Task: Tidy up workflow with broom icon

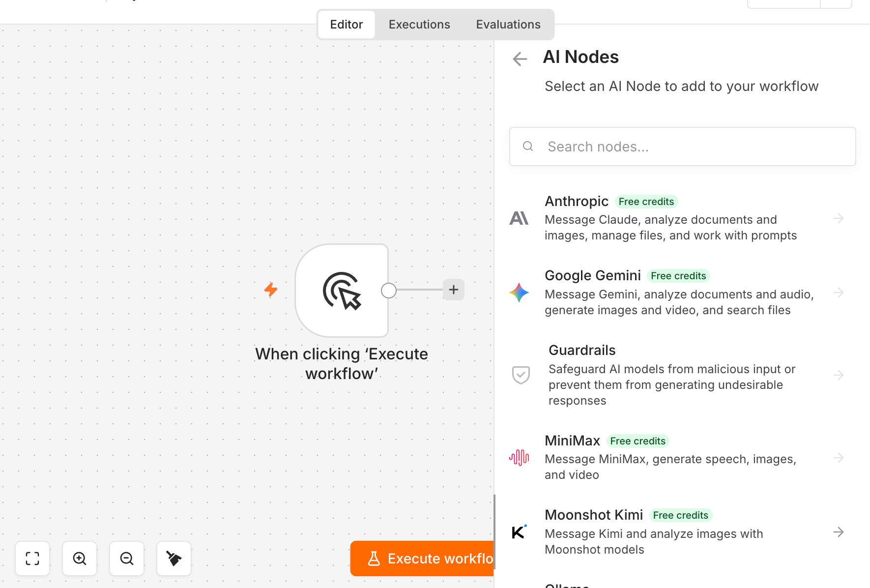Action: [x=174, y=559]
